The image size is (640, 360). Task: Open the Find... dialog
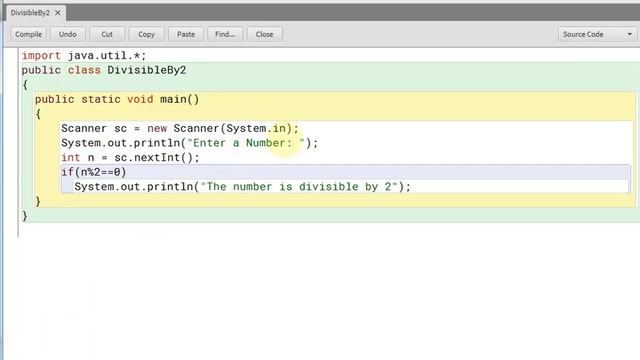pyautogui.click(x=225, y=34)
